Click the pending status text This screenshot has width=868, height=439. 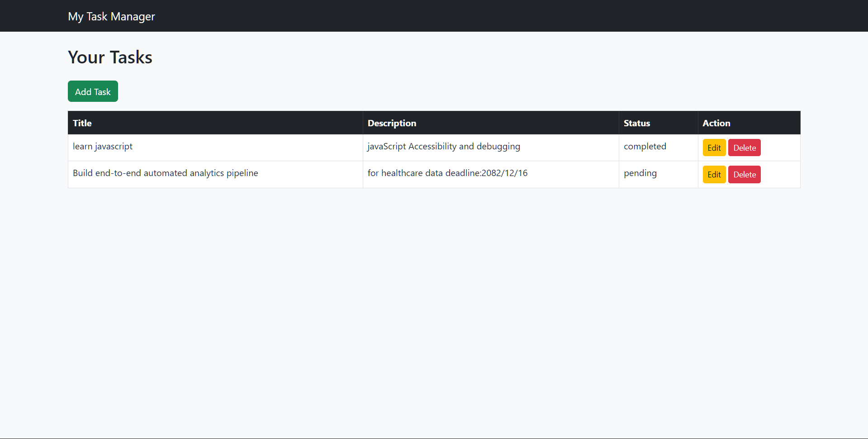[x=640, y=173]
